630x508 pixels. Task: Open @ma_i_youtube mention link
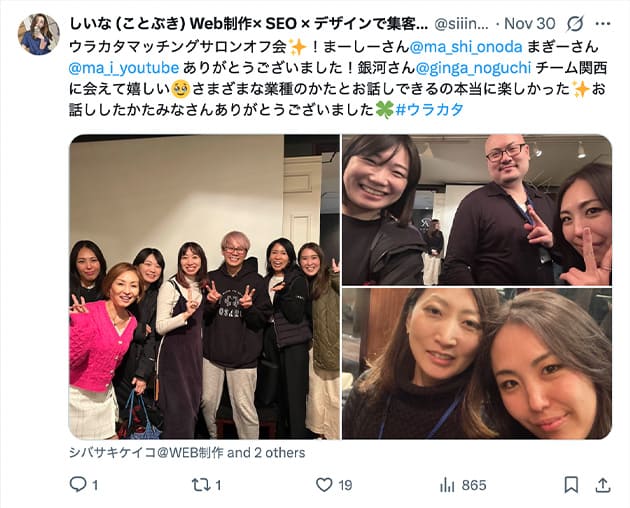(124, 68)
